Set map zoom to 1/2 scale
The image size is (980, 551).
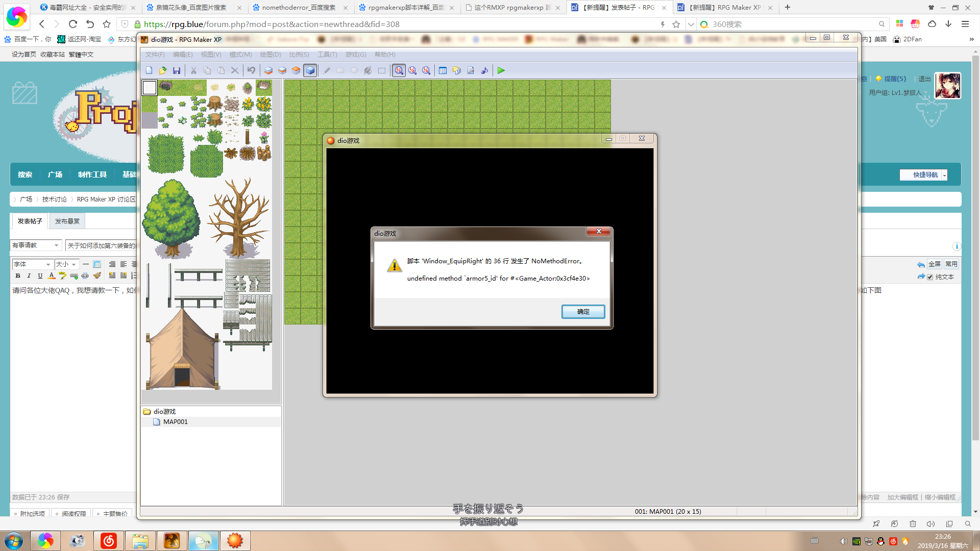point(412,70)
